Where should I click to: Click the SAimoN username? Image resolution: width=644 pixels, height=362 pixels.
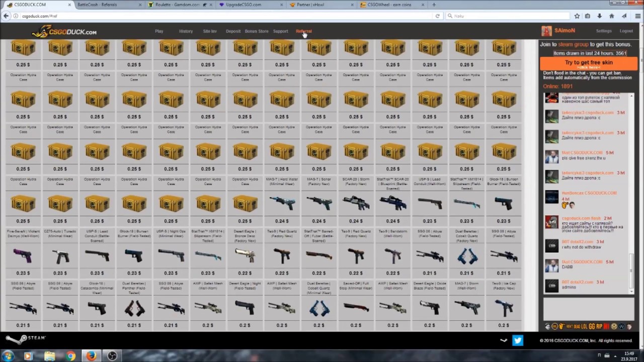tap(565, 31)
